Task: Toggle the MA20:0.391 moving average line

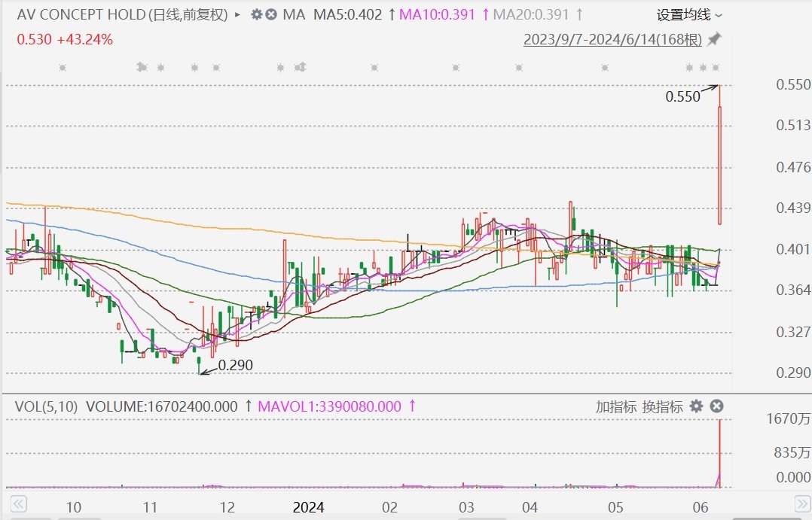Action: pyautogui.click(x=532, y=15)
